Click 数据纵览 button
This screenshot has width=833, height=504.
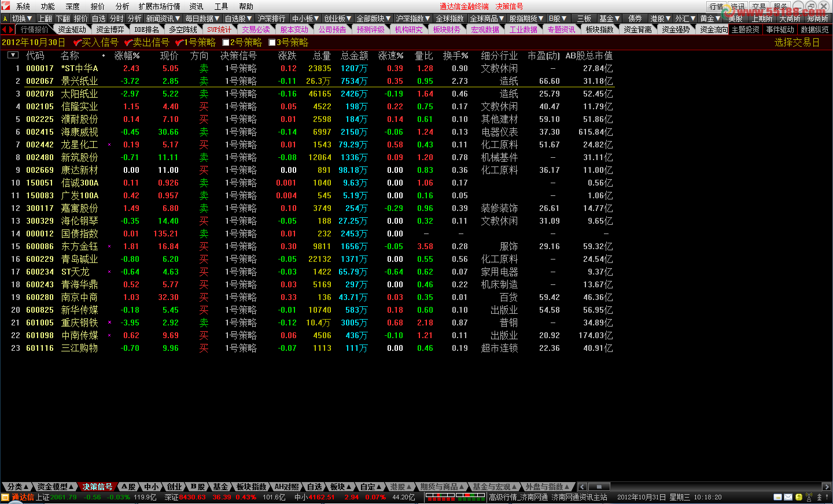click(814, 29)
